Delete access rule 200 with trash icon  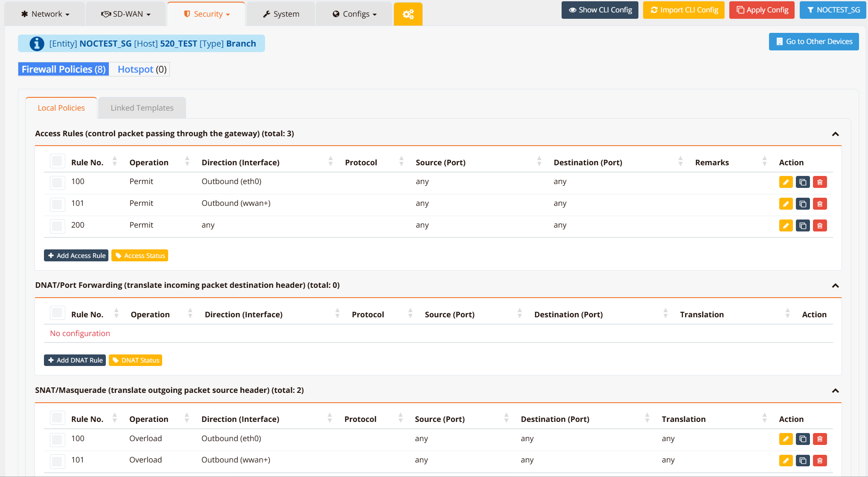(820, 225)
